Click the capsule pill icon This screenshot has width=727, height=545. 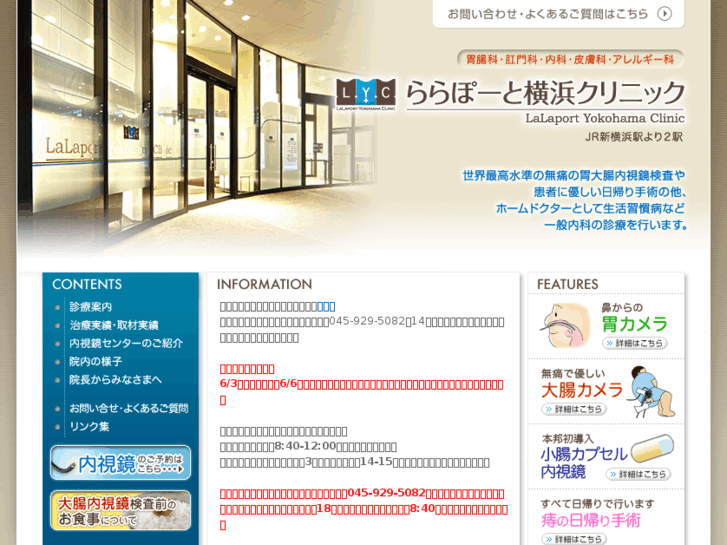pos(652,449)
